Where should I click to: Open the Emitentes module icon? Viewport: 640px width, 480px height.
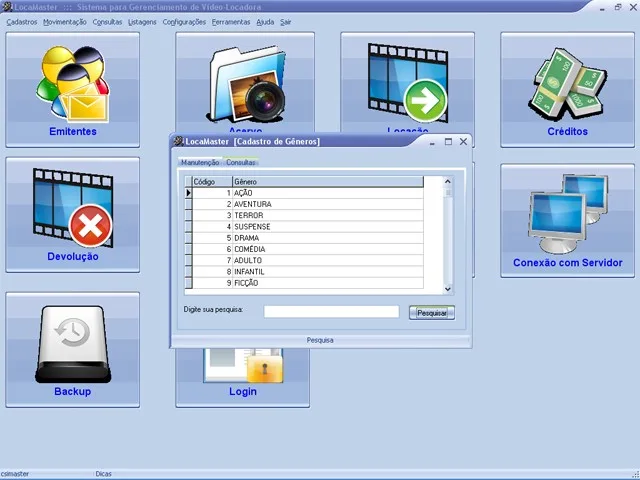pos(73,84)
